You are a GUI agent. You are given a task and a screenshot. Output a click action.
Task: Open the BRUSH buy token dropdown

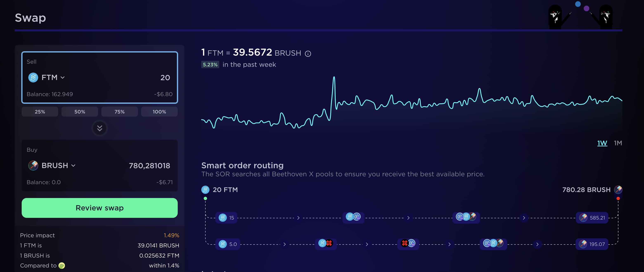coord(58,165)
